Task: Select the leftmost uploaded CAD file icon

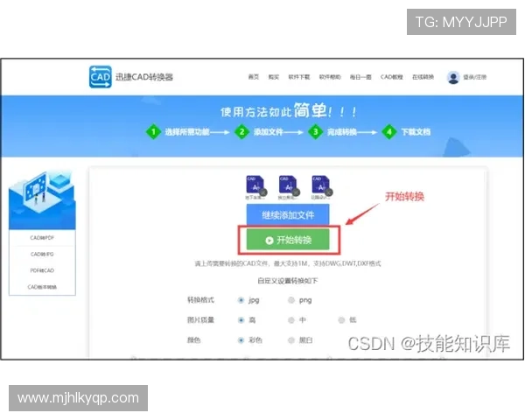Action: [x=255, y=185]
